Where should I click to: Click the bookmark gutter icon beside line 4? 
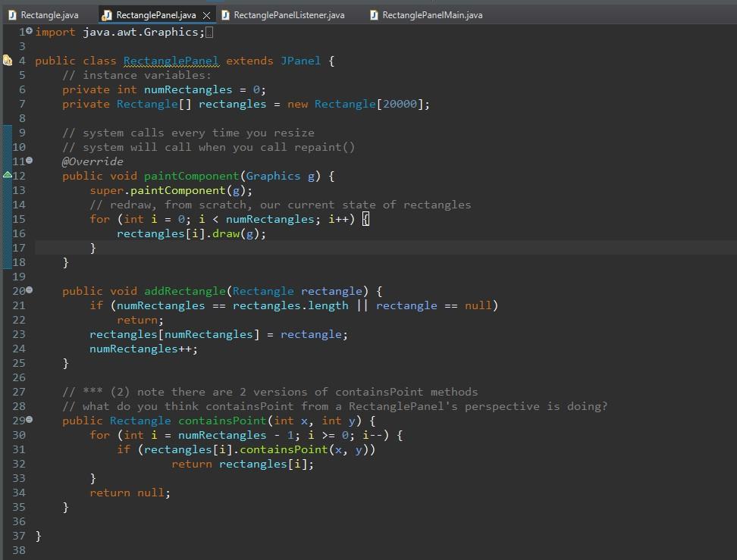tap(7, 60)
